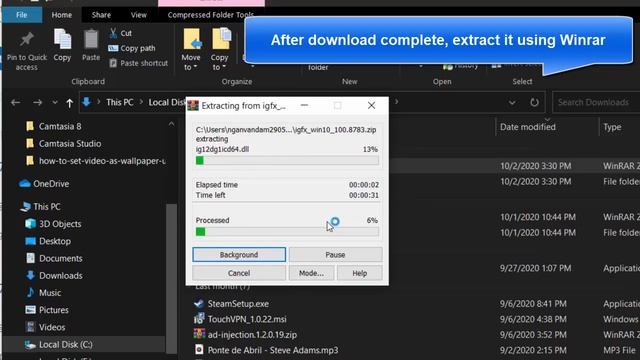
Task: Open the File menu tab
Action: click(22, 15)
